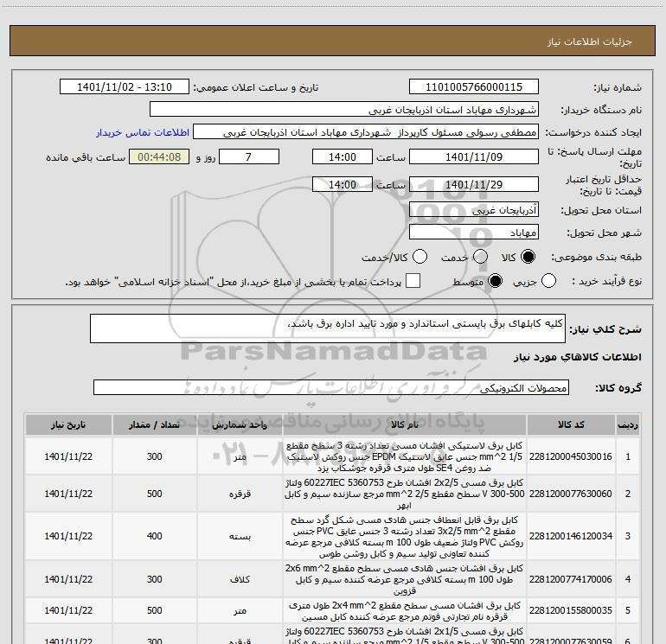
Task: Click the تاریخ نیاز column header
Action: click(x=68, y=425)
